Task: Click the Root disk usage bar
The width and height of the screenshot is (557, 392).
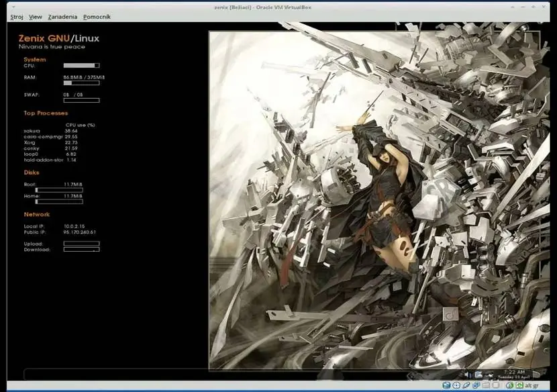Action: 59,190
